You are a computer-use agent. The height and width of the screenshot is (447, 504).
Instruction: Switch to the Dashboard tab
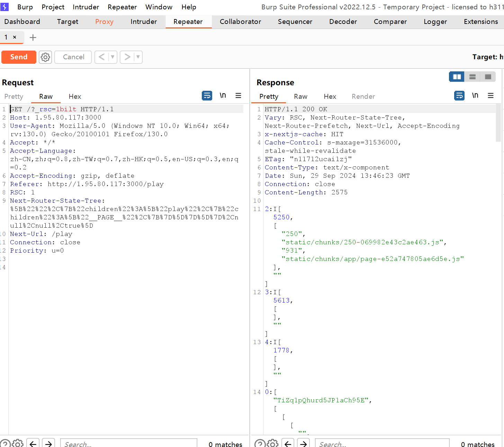pos(22,21)
